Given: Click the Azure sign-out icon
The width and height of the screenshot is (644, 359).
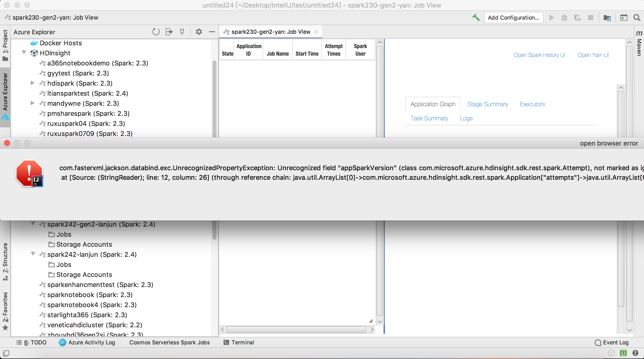Looking at the screenshot, I should [x=169, y=32].
